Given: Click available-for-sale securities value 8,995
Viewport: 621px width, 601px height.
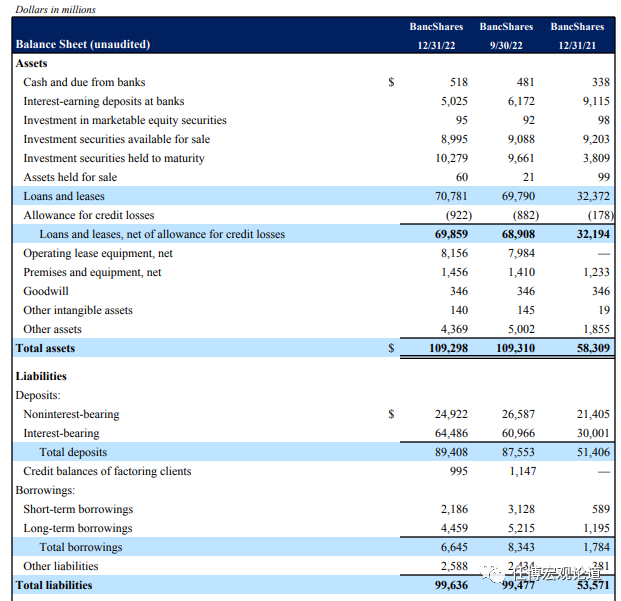Looking at the screenshot, I should coord(454,139).
